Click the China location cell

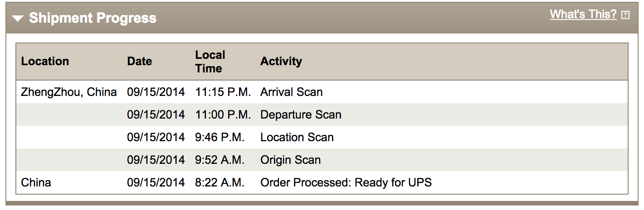(36, 183)
